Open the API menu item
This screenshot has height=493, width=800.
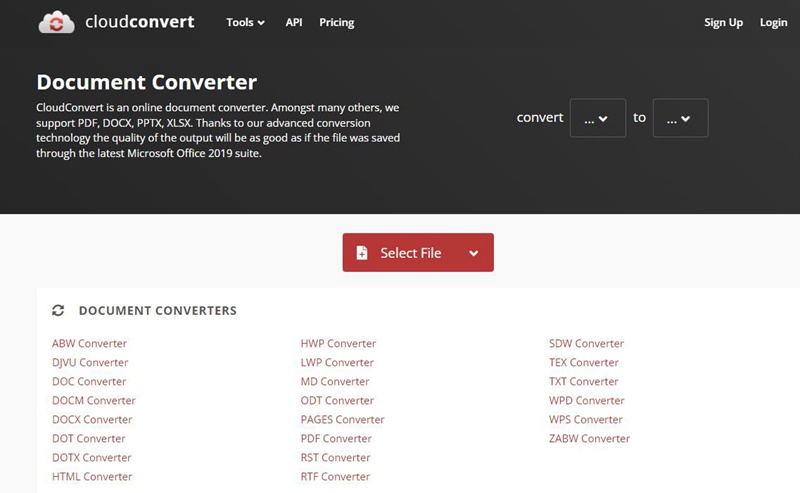(x=294, y=22)
